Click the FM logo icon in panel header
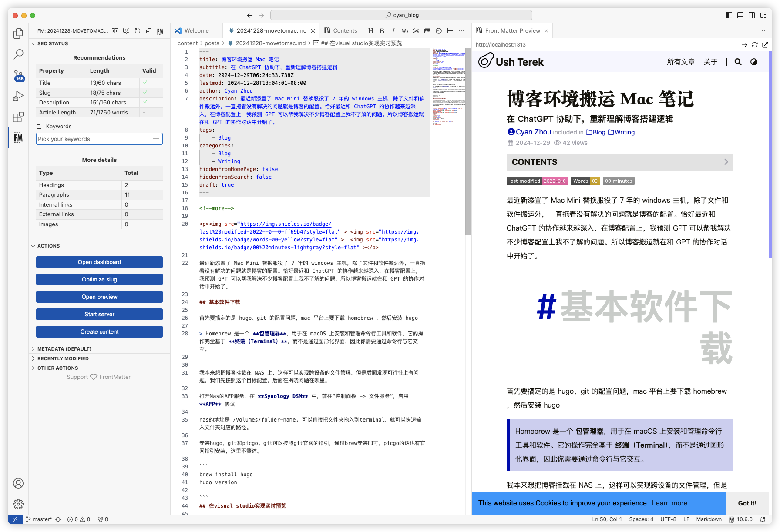 pyautogui.click(x=160, y=31)
